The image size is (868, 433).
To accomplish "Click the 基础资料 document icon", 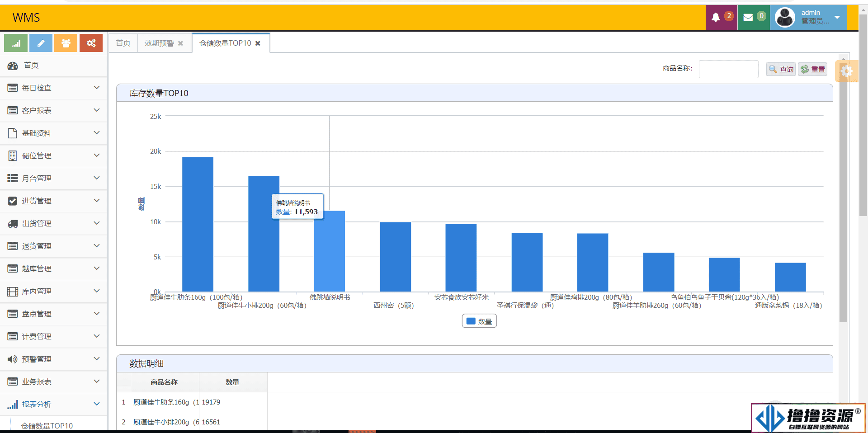I will click(x=13, y=133).
